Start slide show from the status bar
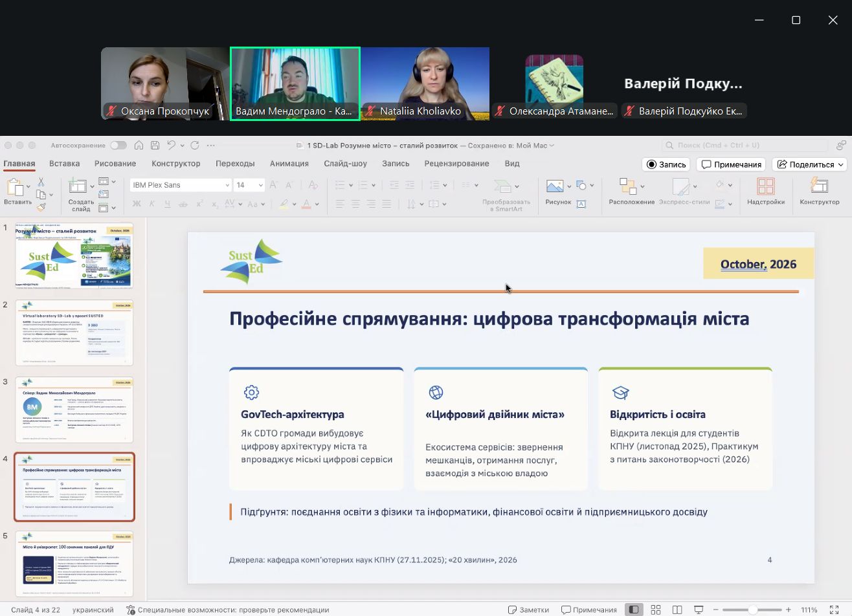 click(699, 610)
